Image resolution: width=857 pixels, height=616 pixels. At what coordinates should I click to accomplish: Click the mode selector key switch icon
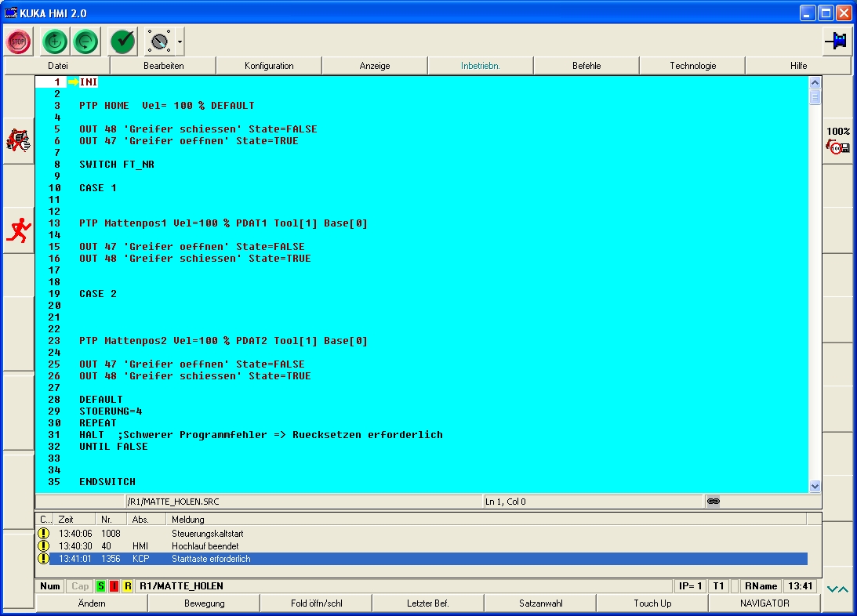(x=159, y=41)
